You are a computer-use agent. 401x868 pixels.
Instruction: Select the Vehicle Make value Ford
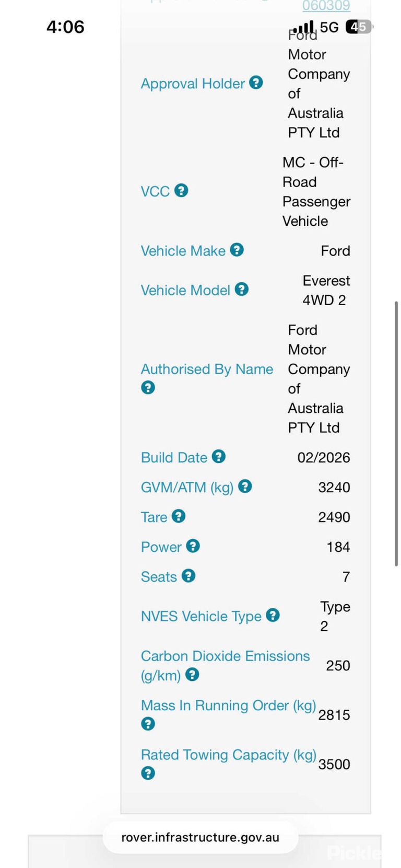click(335, 251)
